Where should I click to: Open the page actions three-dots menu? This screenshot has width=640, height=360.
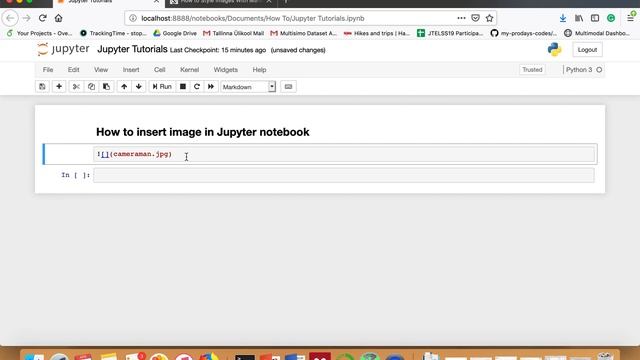pyautogui.click(x=461, y=18)
